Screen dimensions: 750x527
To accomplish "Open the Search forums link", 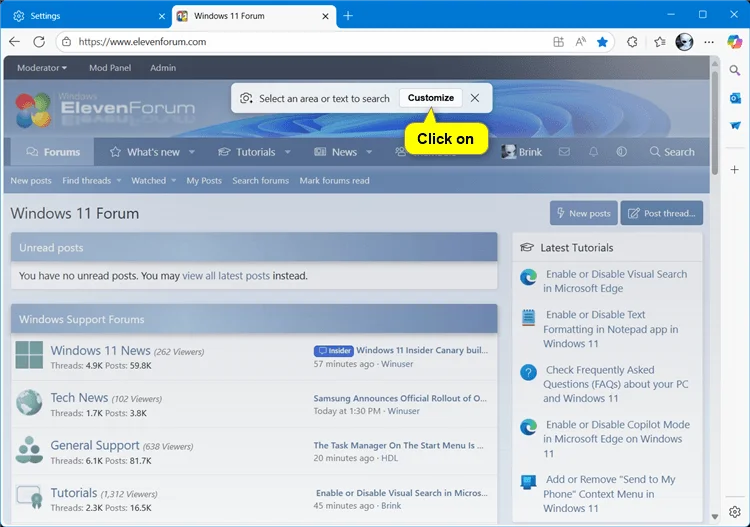I will point(261,180).
